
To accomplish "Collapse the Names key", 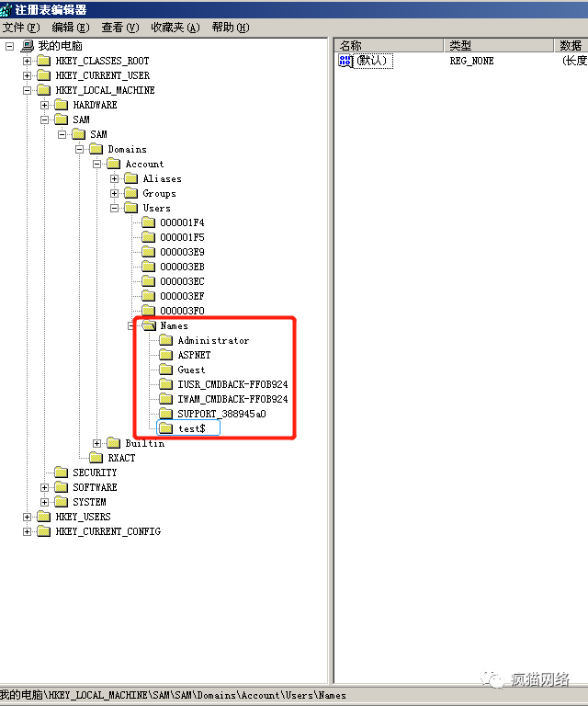I will pos(131,325).
